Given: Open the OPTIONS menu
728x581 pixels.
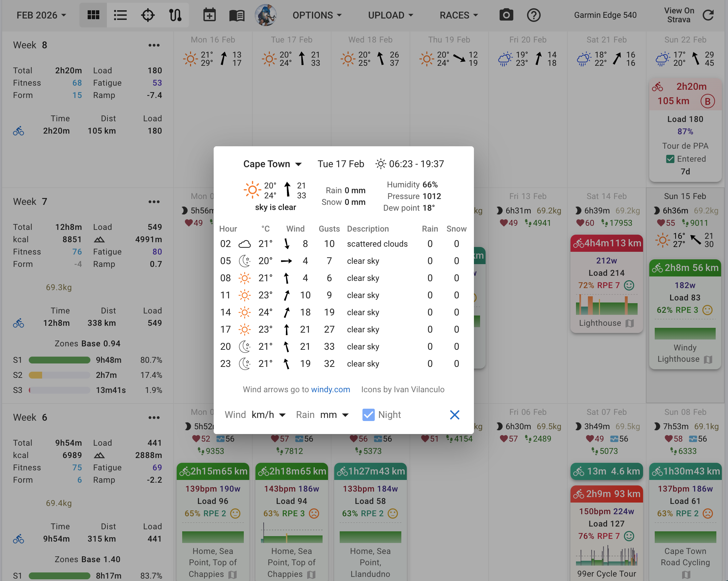Looking at the screenshot, I should [317, 15].
